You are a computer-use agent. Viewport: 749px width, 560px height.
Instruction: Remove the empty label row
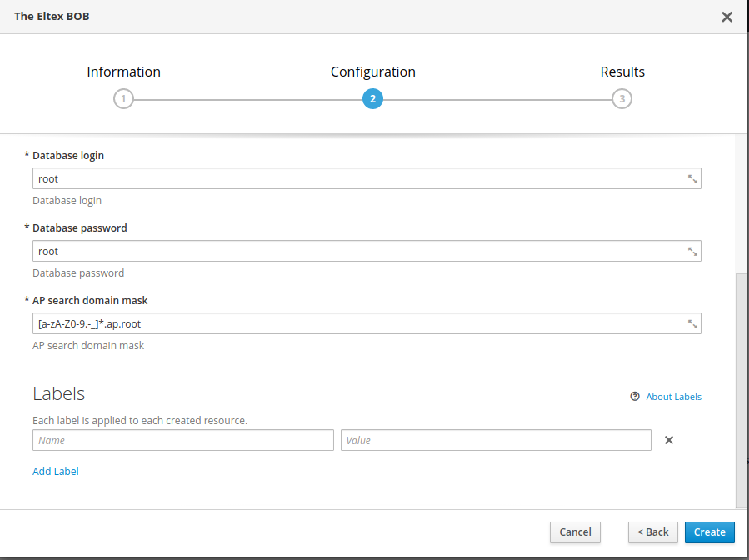coord(668,440)
